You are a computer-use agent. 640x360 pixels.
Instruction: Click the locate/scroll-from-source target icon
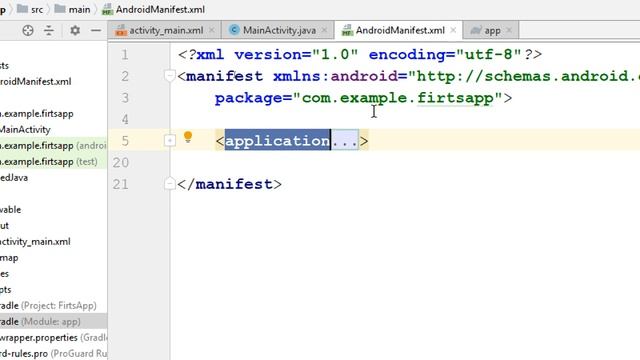click(x=28, y=31)
